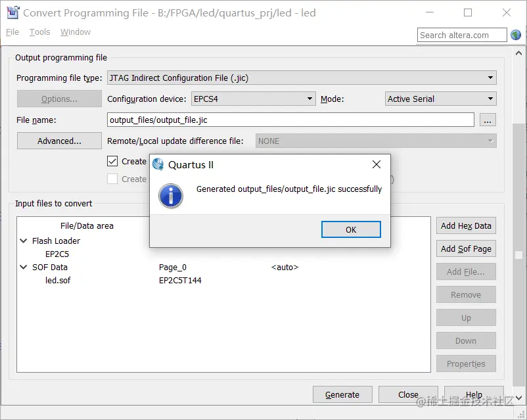Open the Tools menu
The width and height of the screenshot is (527, 420).
39,32
